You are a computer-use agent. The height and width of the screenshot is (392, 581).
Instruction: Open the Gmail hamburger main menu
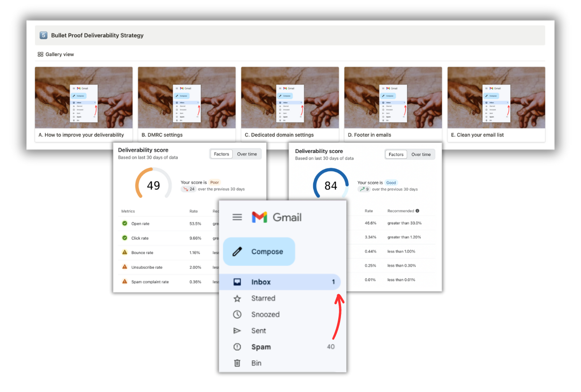[237, 217]
